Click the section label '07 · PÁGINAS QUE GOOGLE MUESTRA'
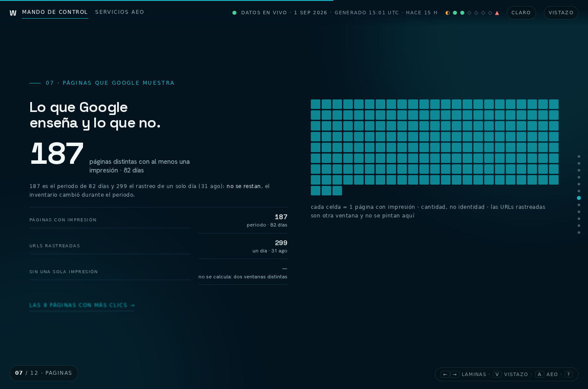Image resolution: width=588 pixels, height=389 pixels. (110, 83)
